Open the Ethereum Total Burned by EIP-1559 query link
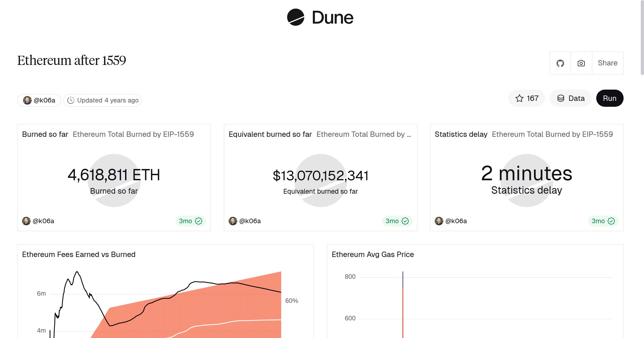This screenshot has width=644, height=338. [x=133, y=134]
